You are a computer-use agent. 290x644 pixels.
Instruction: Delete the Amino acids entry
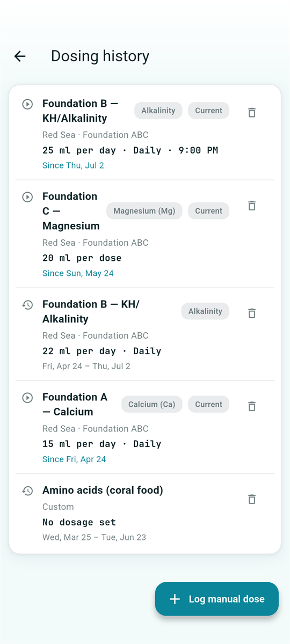tap(251, 499)
